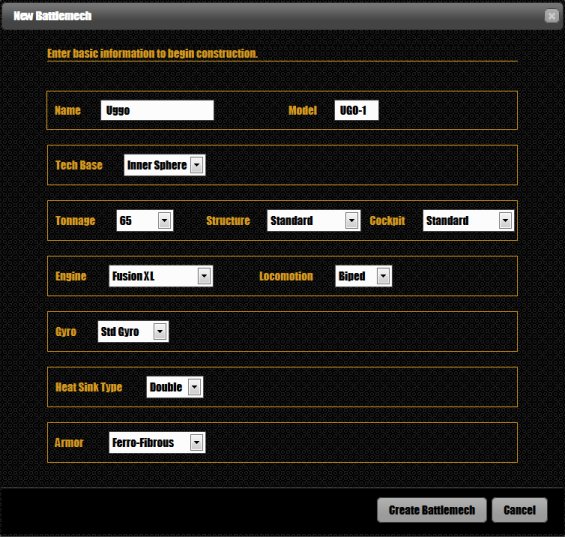565x537 pixels.
Task: Close the New Battlemech window
Action: pos(551,16)
